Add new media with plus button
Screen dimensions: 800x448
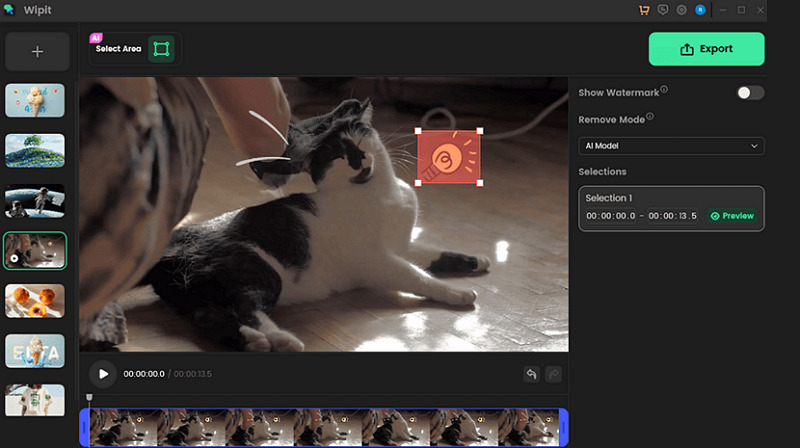tap(37, 52)
